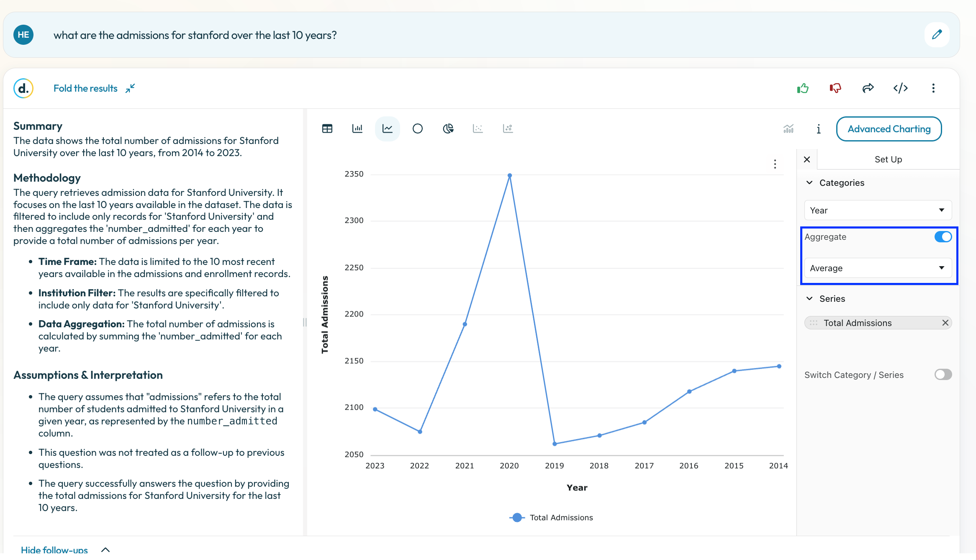The width and height of the screenshot is (976, 560).
Task: Remove Total Admissions series chip
Action: tap(945, 323)
